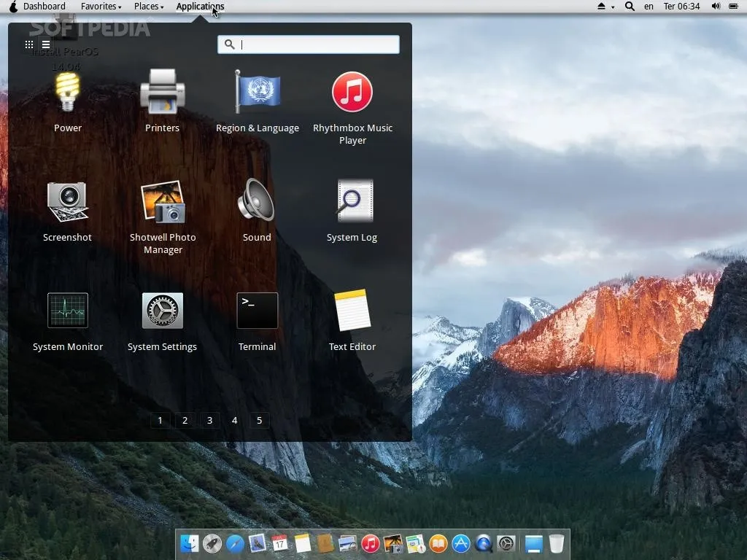Go to page 2 of applications

pyautogui.click(x=185, y=420)
